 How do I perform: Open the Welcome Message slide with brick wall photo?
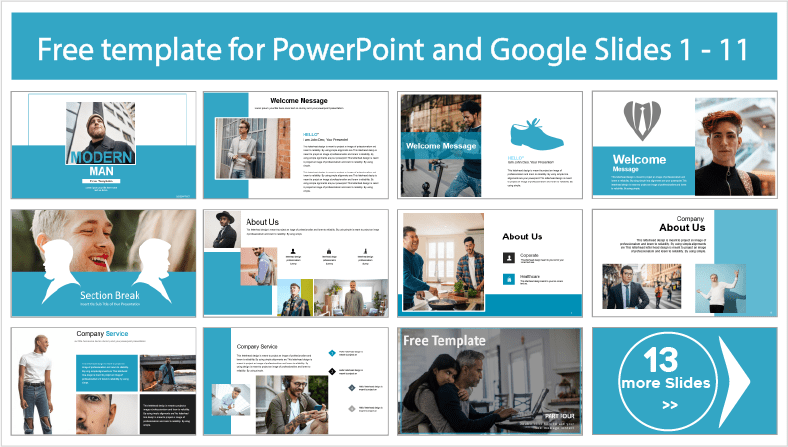(296, 145)
